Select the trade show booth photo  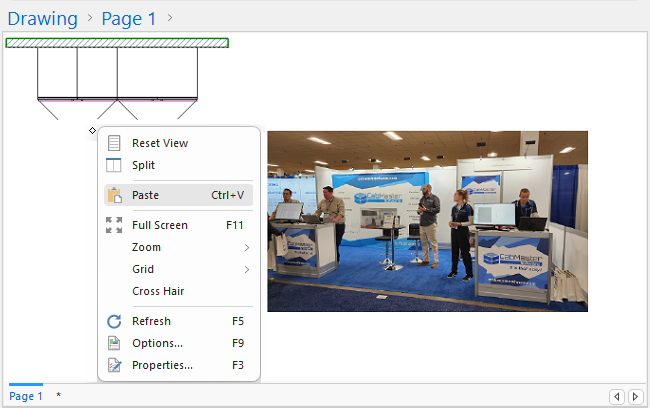(x=427, y=221)
